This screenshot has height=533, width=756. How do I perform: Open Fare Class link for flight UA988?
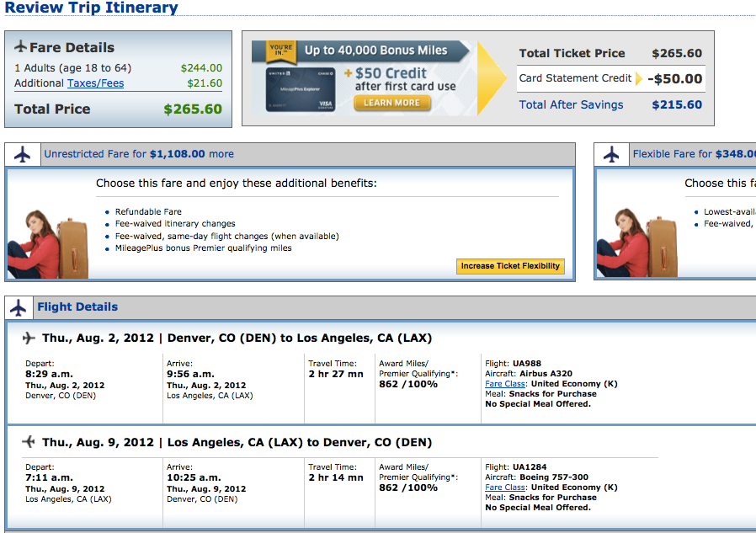pyautogui.click(x=505, y=384)
